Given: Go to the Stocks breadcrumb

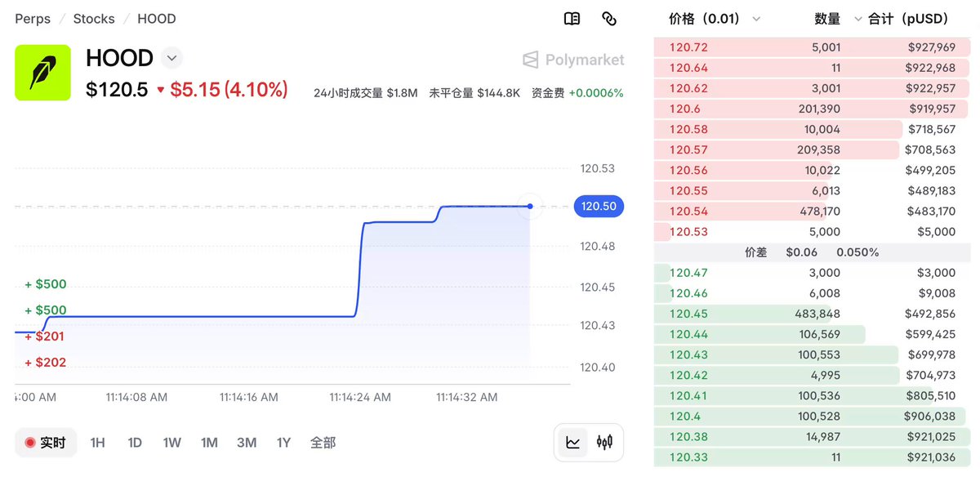Looking at the screenshot, I should click(94, 19).
